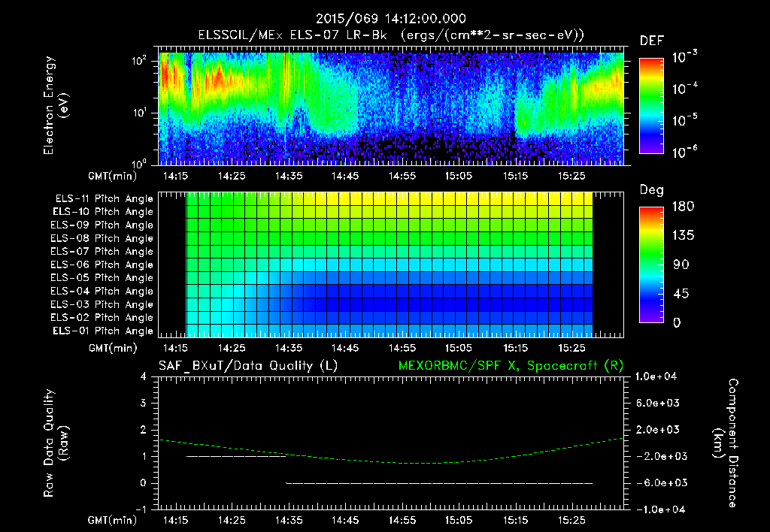The height and width of the screenshot is (532, 770).
Task: Click the 45 value on the Deg scale
Action: pos(681,294)
